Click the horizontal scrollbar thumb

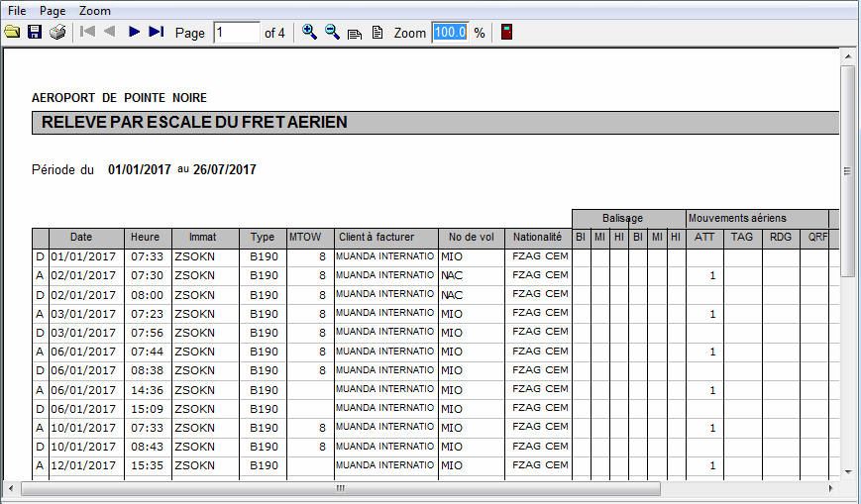pos(340,488)
